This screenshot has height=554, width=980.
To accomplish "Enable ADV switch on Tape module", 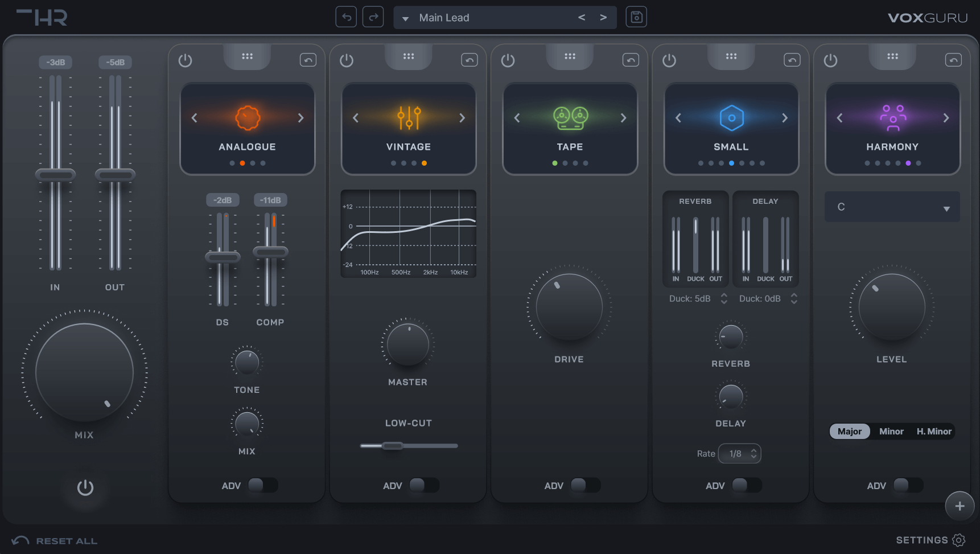I will [585, 485].
